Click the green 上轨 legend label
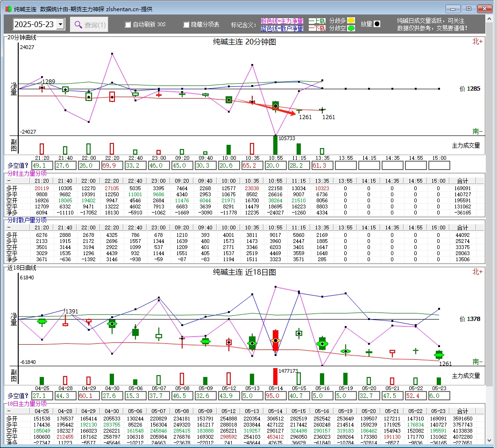The height and width of the screenshot is (448, 497). tap(317, 21)
